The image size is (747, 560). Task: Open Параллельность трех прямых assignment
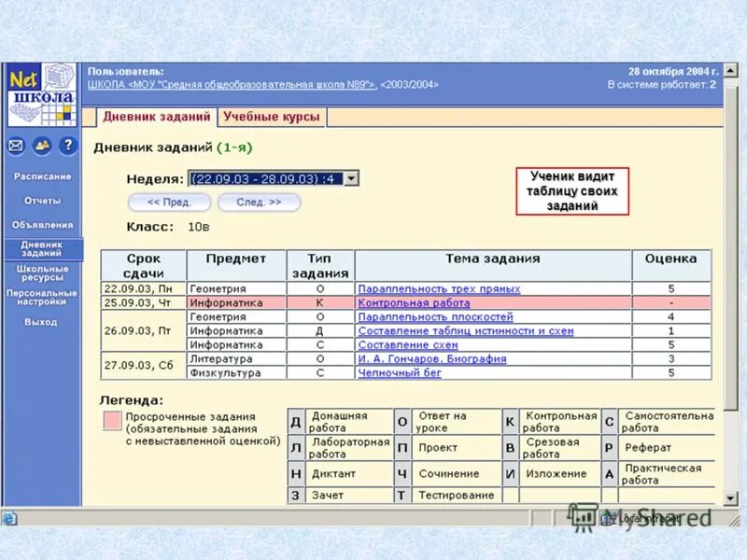tap(439, 288)
